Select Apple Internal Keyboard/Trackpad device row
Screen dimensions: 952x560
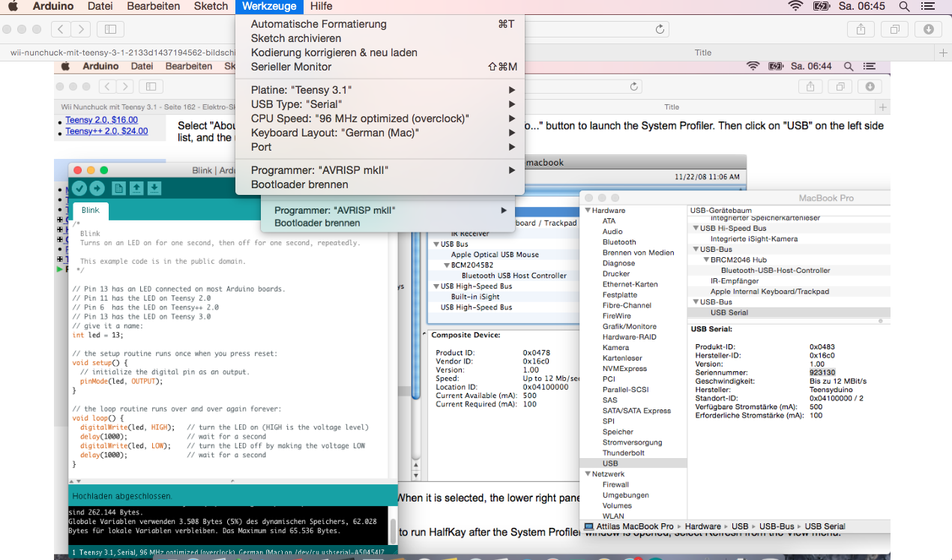tap(790, 292)
